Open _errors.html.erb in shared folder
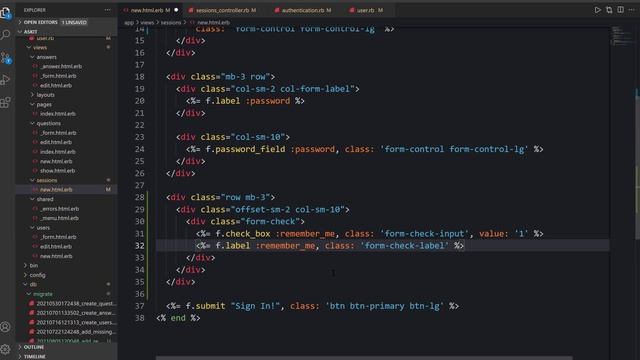Image resolution: width=640 pixels, height=360 pixels. pos(60,209)
